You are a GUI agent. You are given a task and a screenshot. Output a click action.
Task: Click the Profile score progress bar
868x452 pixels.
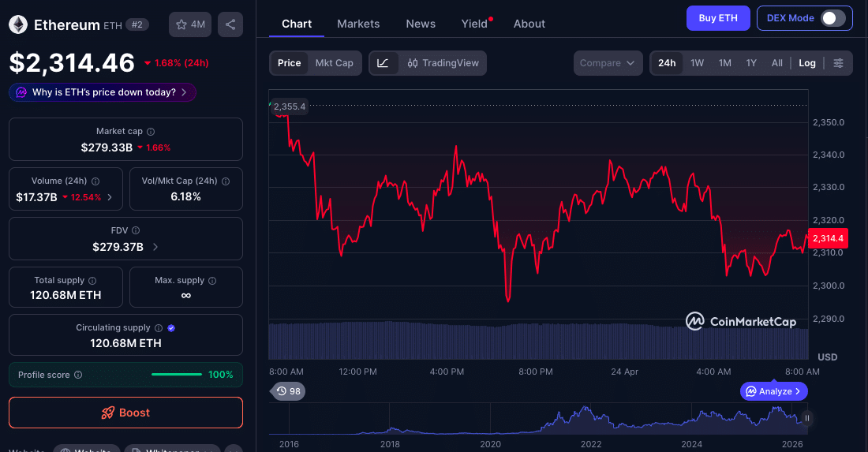177,375
